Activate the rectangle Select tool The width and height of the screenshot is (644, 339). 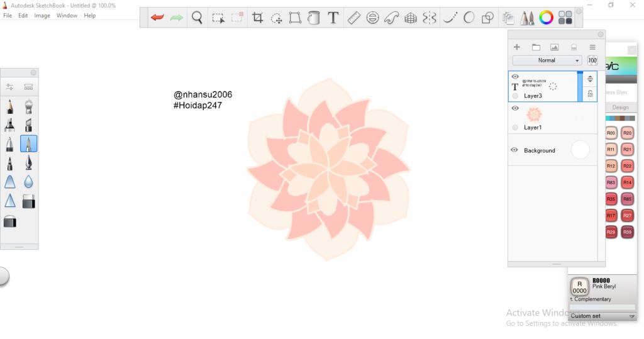pyautogui.click(x=218, y=18)
